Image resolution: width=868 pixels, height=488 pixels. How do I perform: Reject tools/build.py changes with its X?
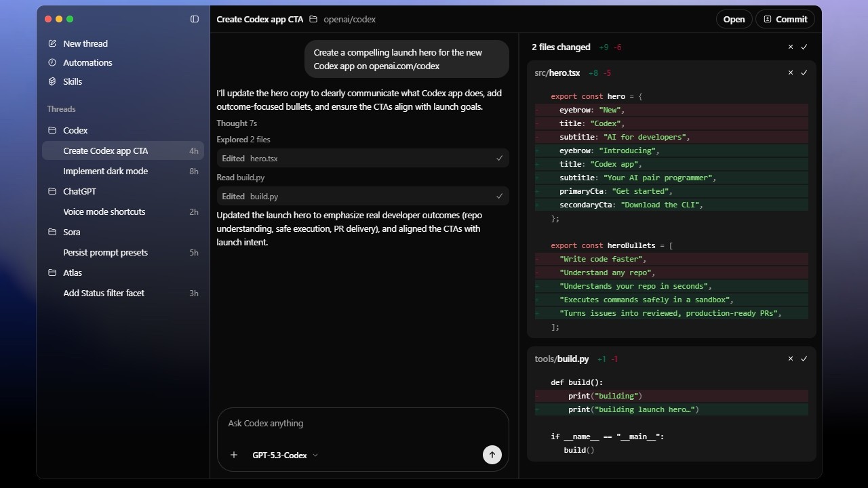point(791,359)
